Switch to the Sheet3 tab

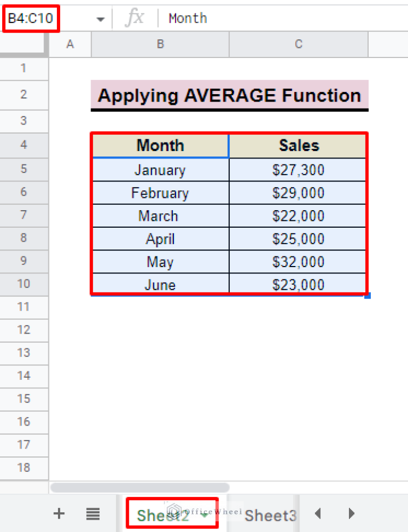tap(270, 514)
